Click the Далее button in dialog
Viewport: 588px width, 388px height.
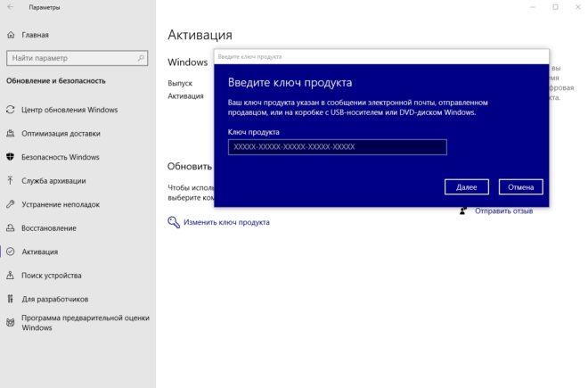(467, 187)
